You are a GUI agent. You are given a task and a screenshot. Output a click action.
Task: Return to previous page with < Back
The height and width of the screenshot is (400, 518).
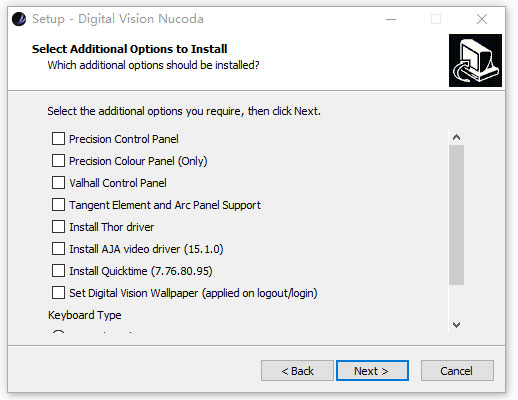point(297,370)
